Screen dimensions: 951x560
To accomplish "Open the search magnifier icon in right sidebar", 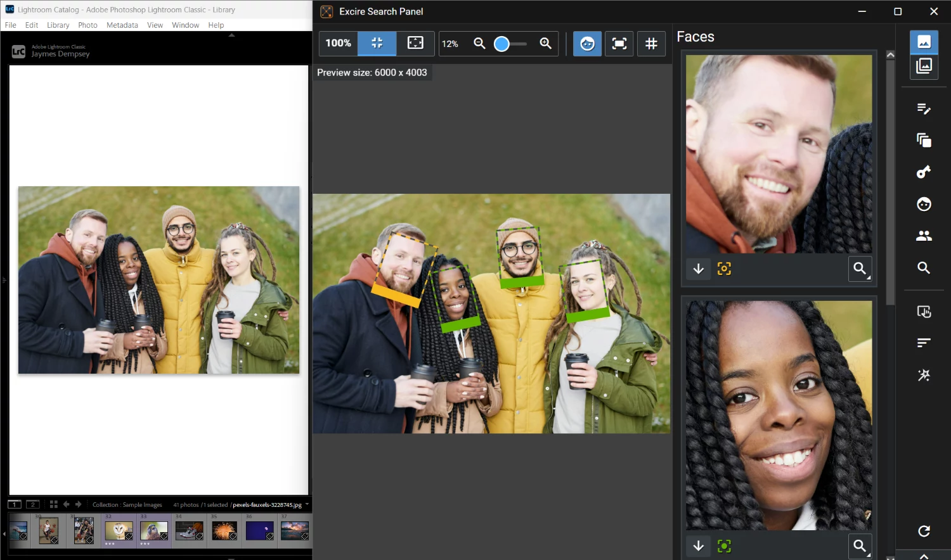I will [x=922, y=268].
